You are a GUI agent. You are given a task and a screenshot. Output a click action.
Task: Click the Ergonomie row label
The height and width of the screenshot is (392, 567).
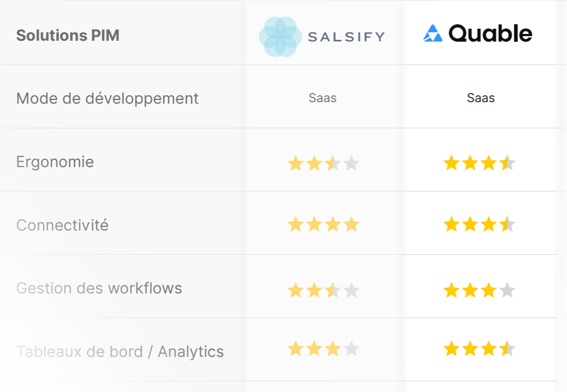(x=55, y=162)
